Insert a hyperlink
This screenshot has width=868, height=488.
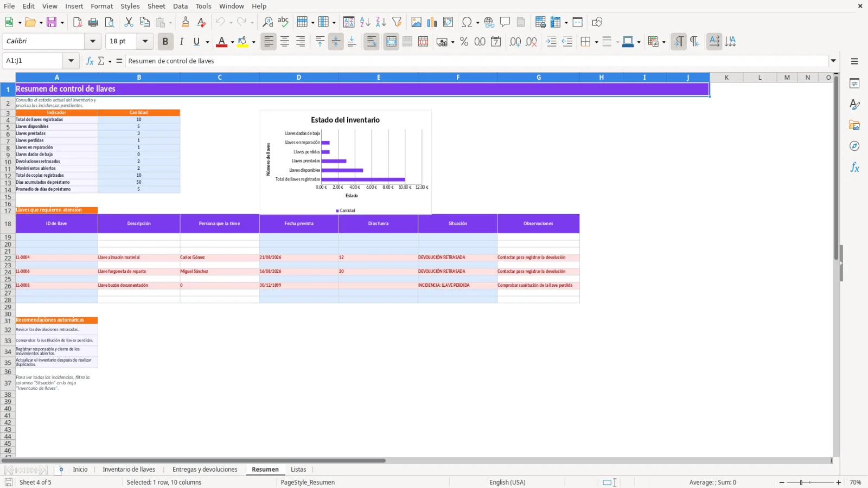[489, 22]
